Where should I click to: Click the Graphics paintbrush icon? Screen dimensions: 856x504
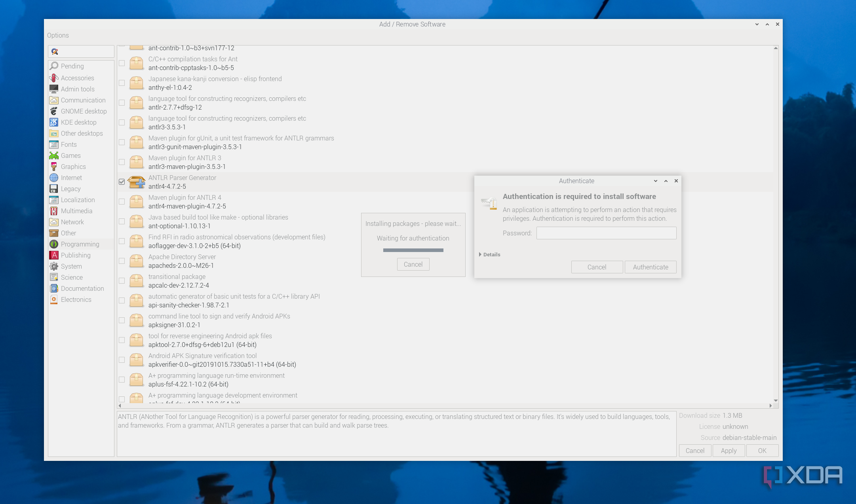pyautogui.click(x=54, y=167)
